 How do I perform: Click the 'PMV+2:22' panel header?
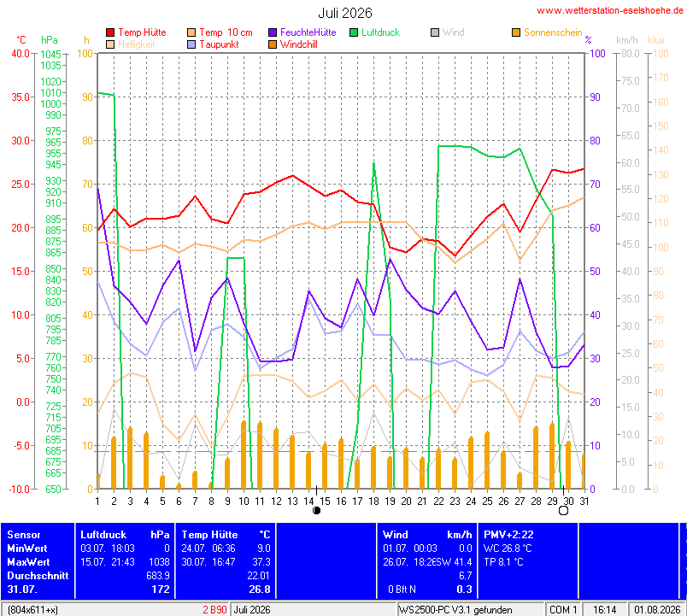(508, 535)
